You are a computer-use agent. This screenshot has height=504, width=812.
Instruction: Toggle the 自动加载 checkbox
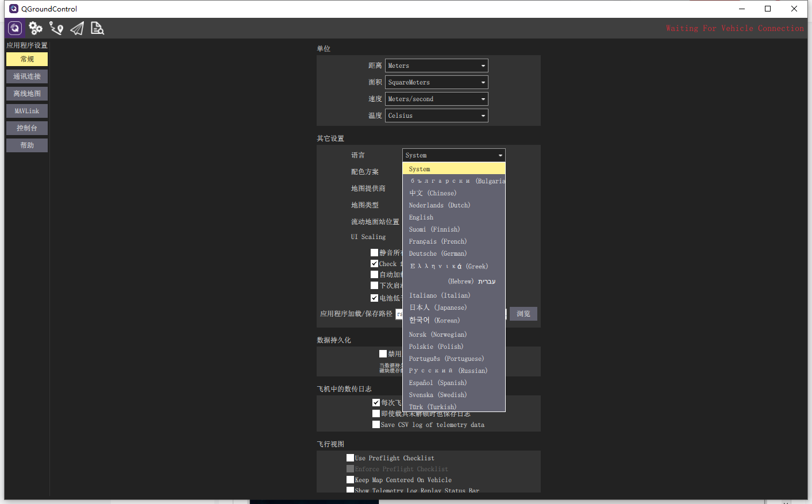[x=375, y=275]
